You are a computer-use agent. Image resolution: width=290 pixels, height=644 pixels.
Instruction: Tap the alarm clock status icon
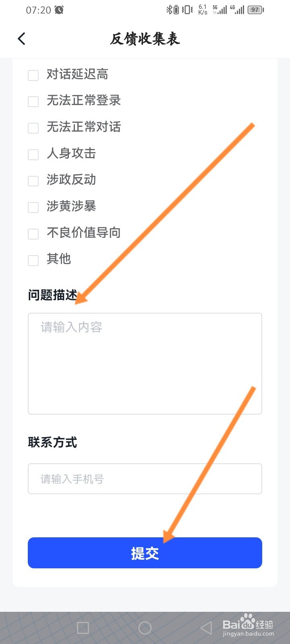coord(59,10)
